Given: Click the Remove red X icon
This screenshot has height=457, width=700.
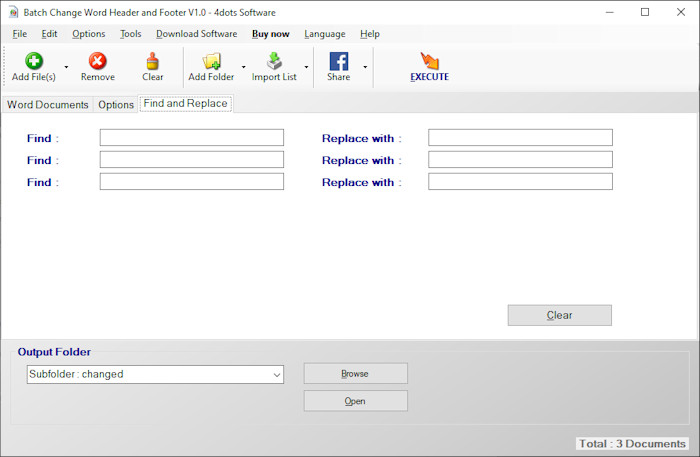Looking at the screenshot, I should tap(97, 61).
